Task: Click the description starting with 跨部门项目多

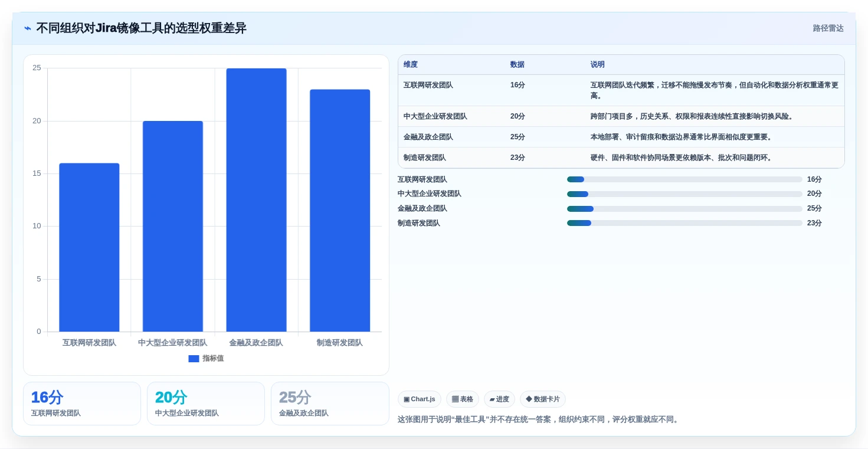Action: pyautogui.click(x=692, y=116)
